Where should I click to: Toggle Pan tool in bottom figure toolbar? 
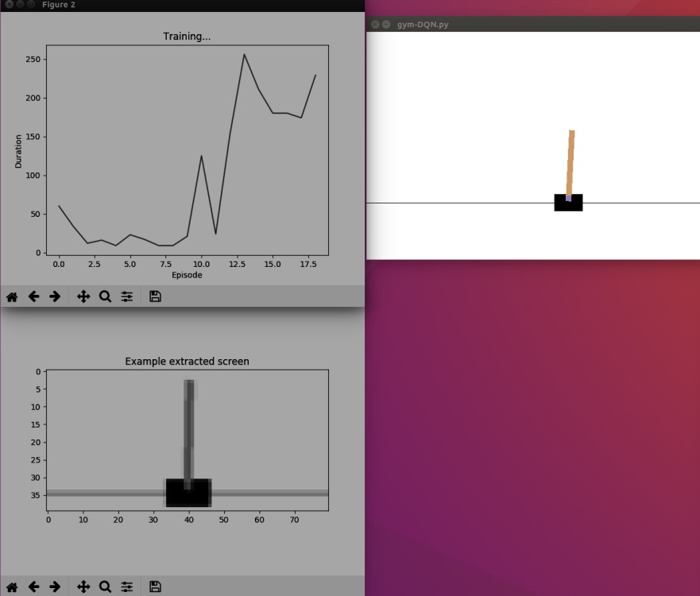click(x=83, y=587)
